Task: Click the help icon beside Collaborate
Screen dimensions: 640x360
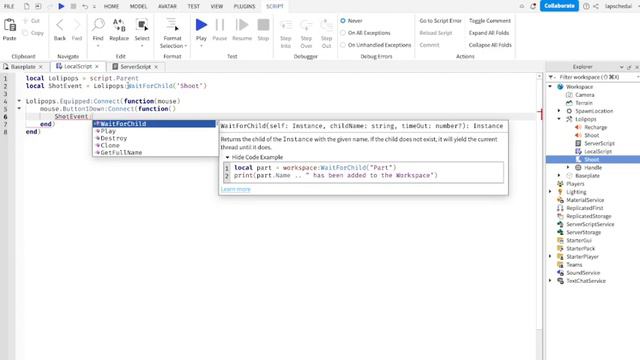Action: tap(586, 6)
